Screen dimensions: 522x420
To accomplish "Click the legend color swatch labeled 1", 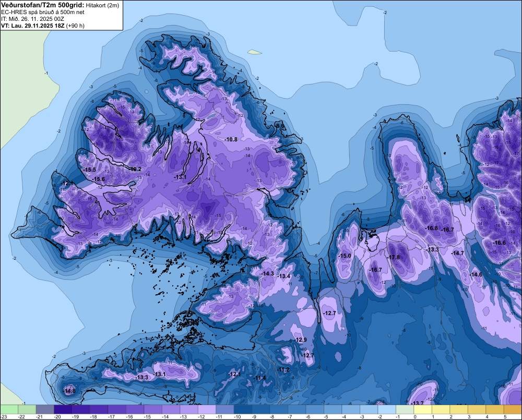I will [441, 410].
